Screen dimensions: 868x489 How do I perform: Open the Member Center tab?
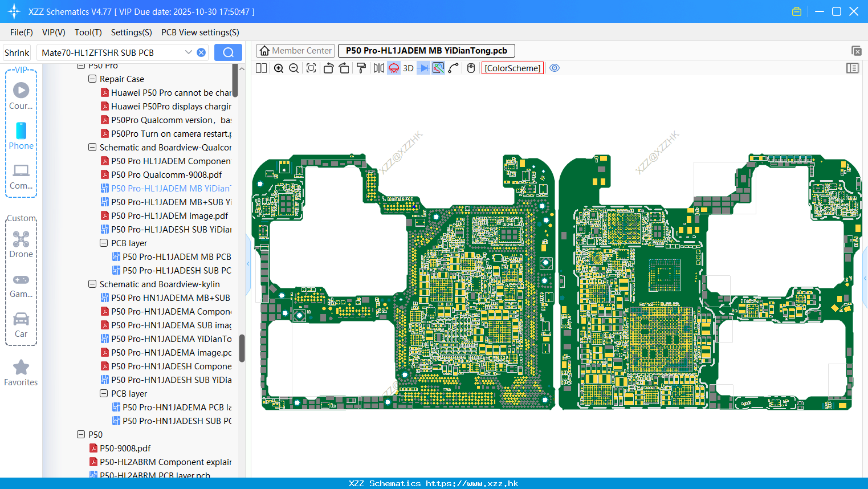295,51
